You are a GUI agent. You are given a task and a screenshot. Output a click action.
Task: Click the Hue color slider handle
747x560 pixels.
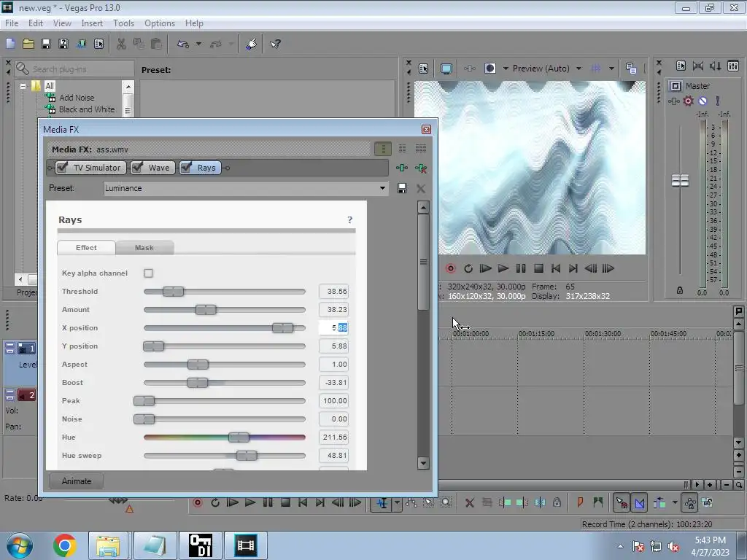pyautogui.click(x=239, y=437)
